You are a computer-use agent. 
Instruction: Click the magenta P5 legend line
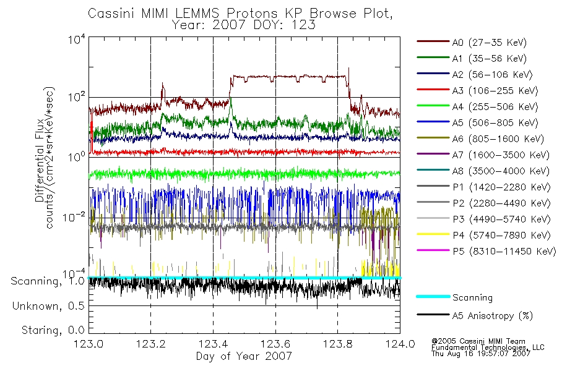pyautogui.click(x=433, y=250)
